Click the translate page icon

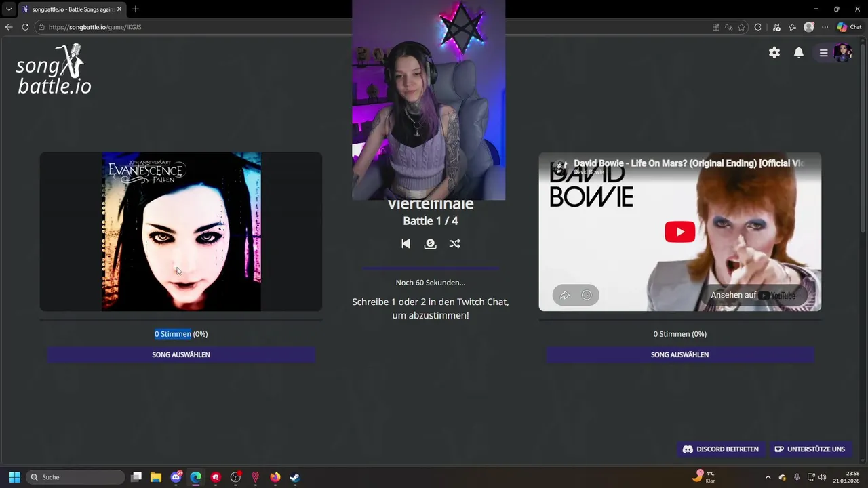pos(728,27)
